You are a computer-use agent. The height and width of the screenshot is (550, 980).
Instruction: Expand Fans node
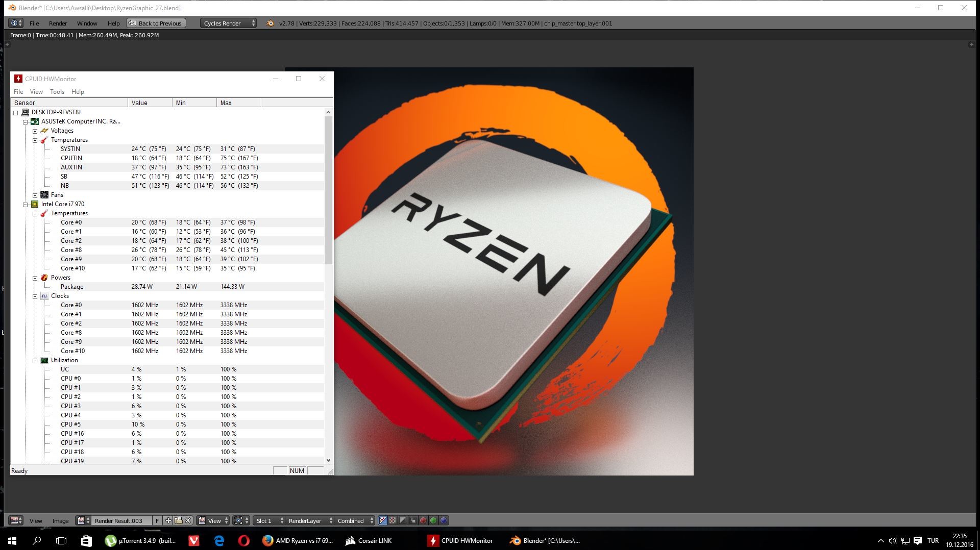tap(35, 195)
